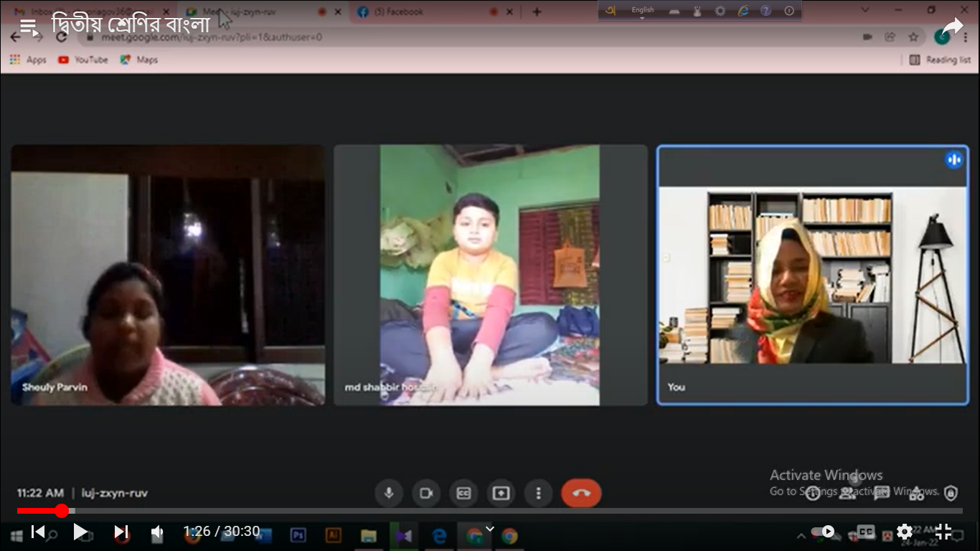Screen dimensions: 980x551
Task: Bookmark this page with the star icon
Action: tap(913, 37)
